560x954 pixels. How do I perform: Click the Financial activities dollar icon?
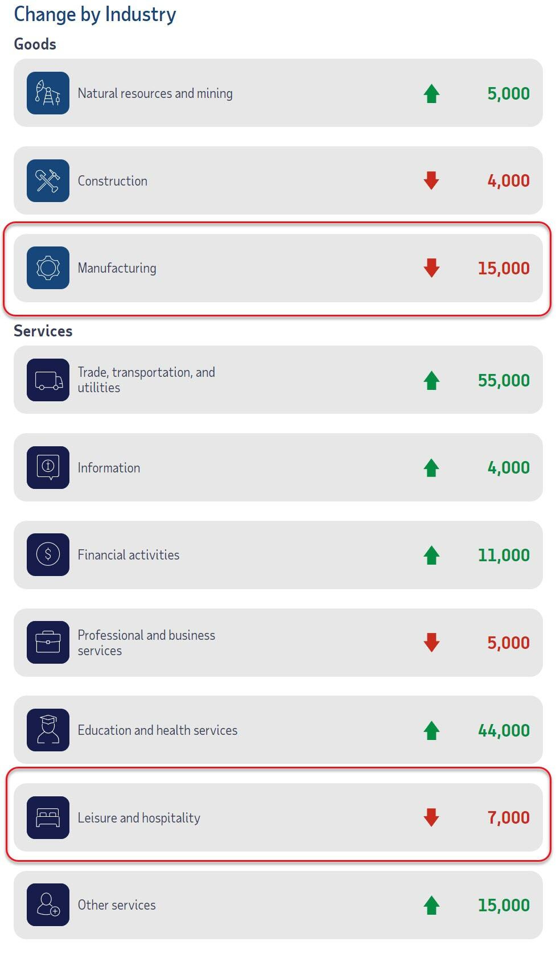coord(48,554)
